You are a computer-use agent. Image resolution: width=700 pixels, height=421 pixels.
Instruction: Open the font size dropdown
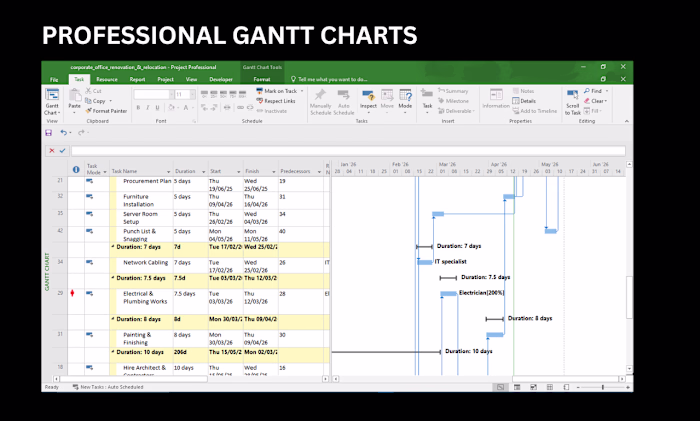[192, 95]
